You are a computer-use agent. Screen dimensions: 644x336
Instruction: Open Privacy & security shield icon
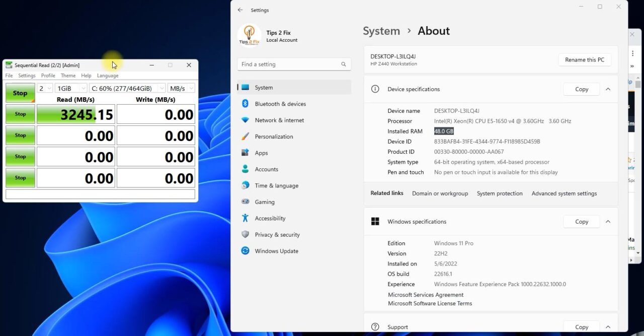point(245,235)
